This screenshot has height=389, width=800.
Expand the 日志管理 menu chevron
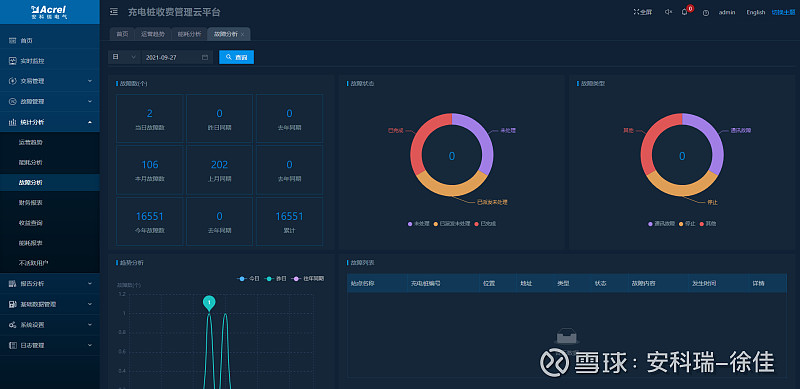pos(90,345)
